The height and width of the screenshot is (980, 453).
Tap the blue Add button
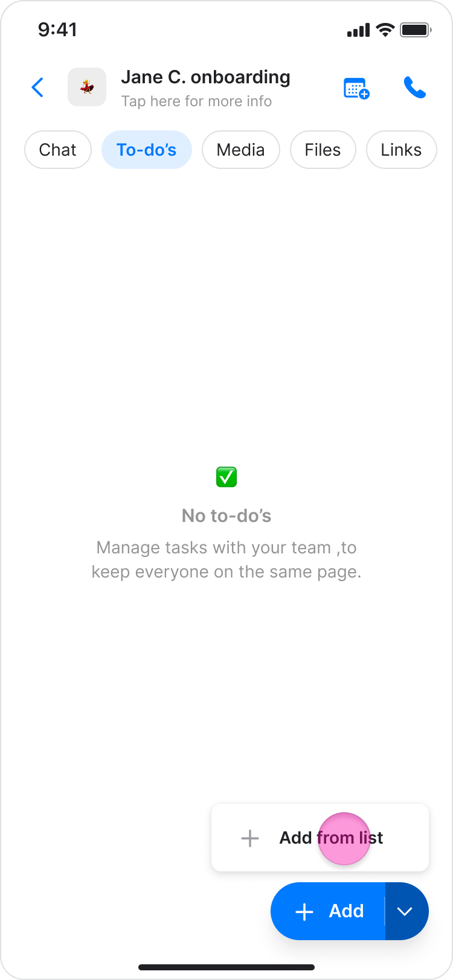(x=328, y=911)
